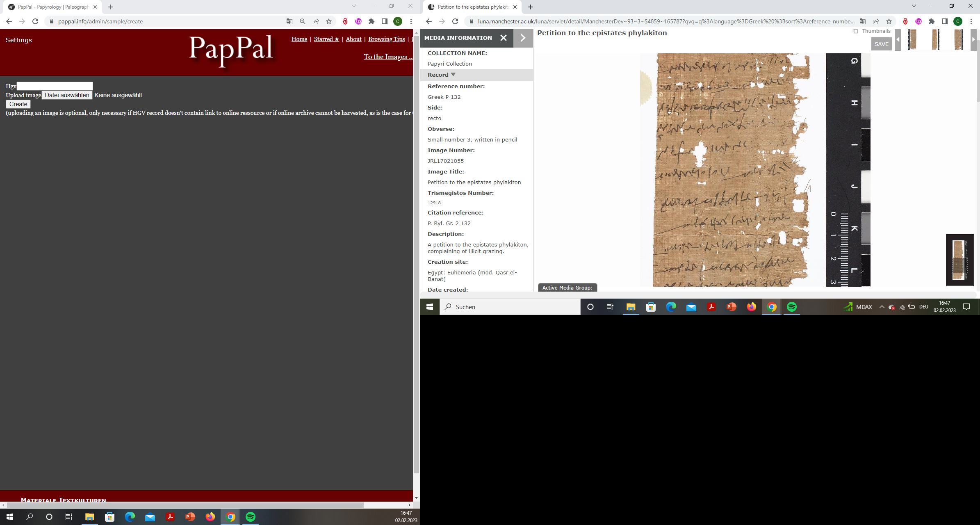Reload the PapPal page

(x=35, y=21)
